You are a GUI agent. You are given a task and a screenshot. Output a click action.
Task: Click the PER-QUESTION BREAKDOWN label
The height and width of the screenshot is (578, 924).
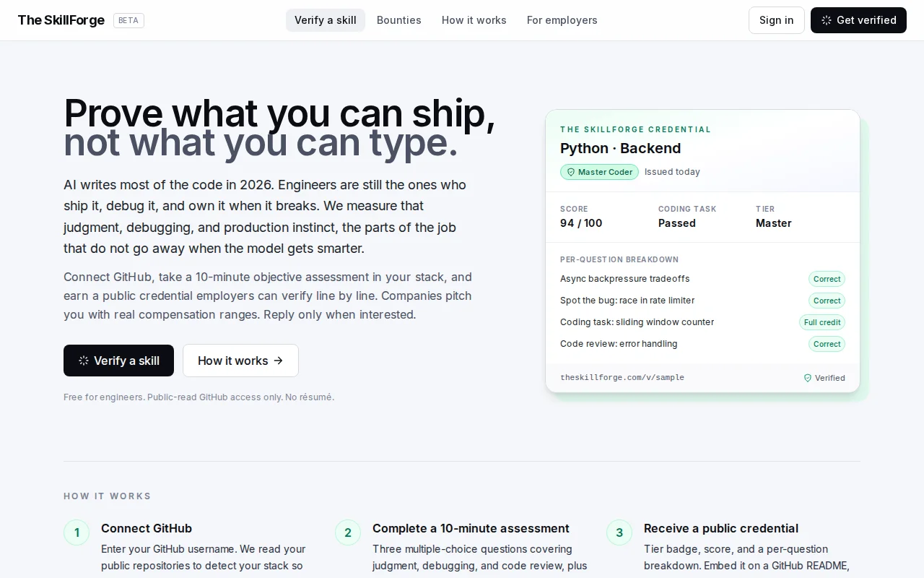[619, 259]
